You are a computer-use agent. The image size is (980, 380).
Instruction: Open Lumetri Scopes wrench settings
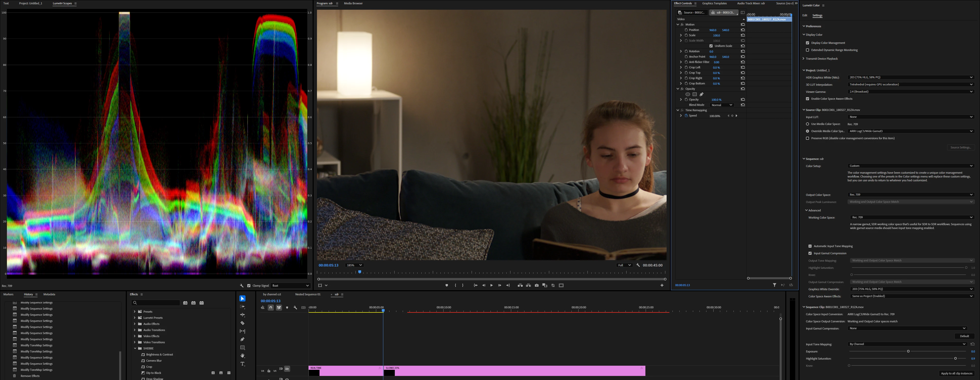242,285
